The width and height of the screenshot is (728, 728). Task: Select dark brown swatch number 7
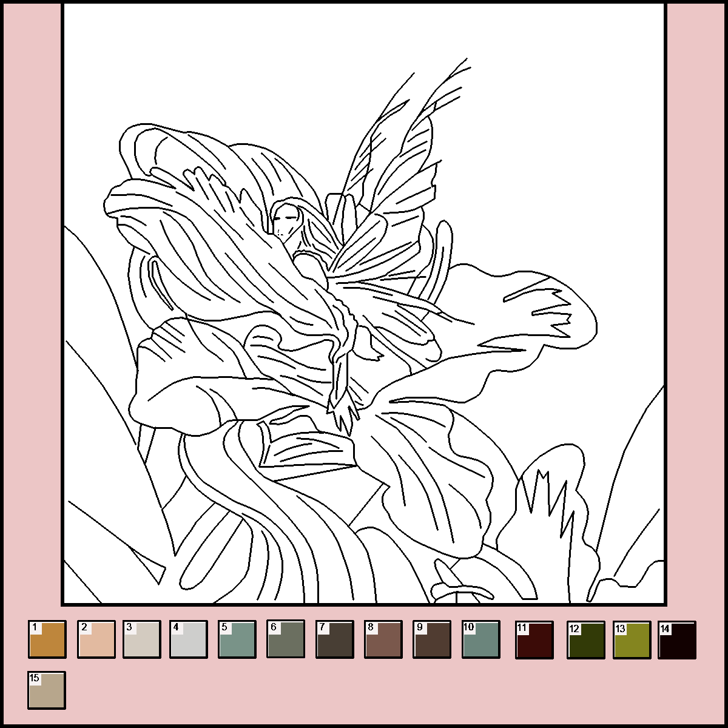[x=335, y=639]
